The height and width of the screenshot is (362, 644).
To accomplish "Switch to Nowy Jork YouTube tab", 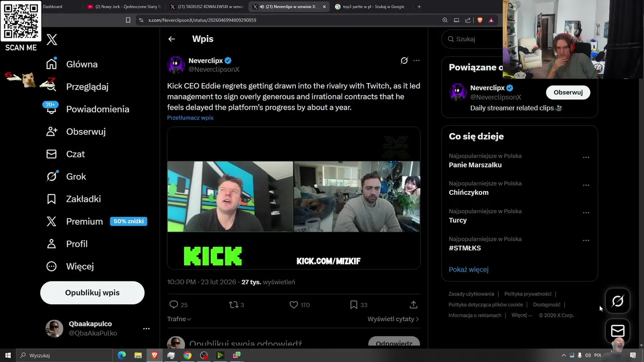I will coord(124,7).
